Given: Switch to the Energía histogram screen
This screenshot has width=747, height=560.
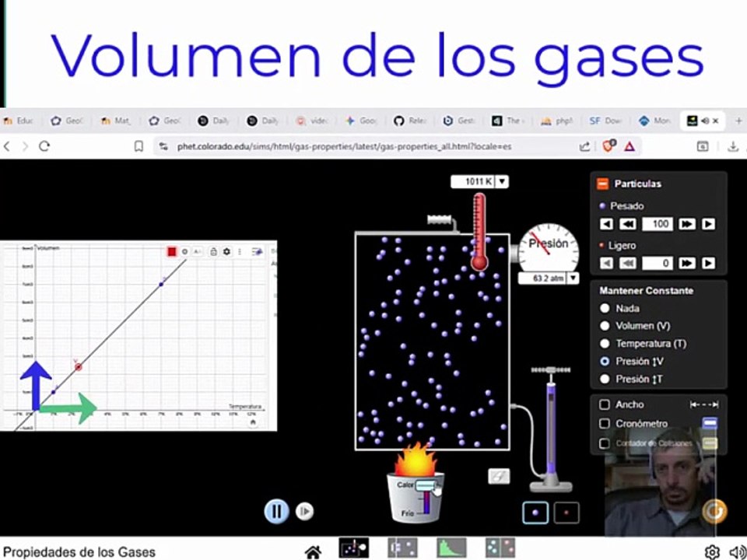Looking at the screenshot, I should click(451, 548).
